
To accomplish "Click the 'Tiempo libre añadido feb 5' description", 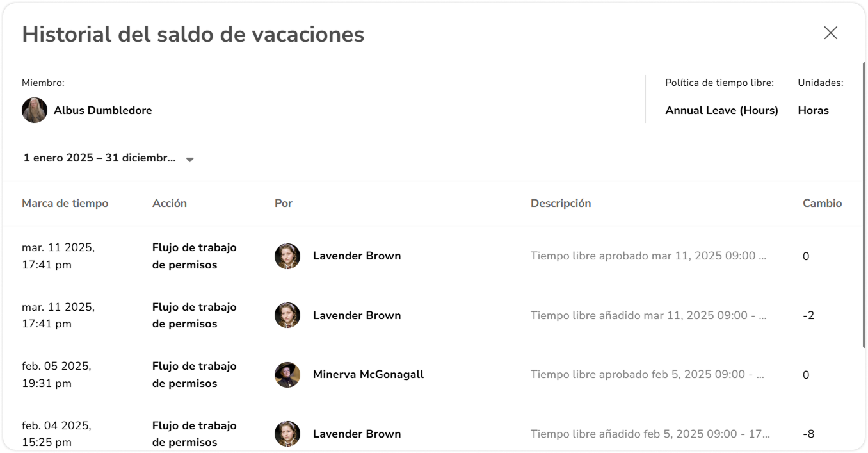I will (650, 434).
